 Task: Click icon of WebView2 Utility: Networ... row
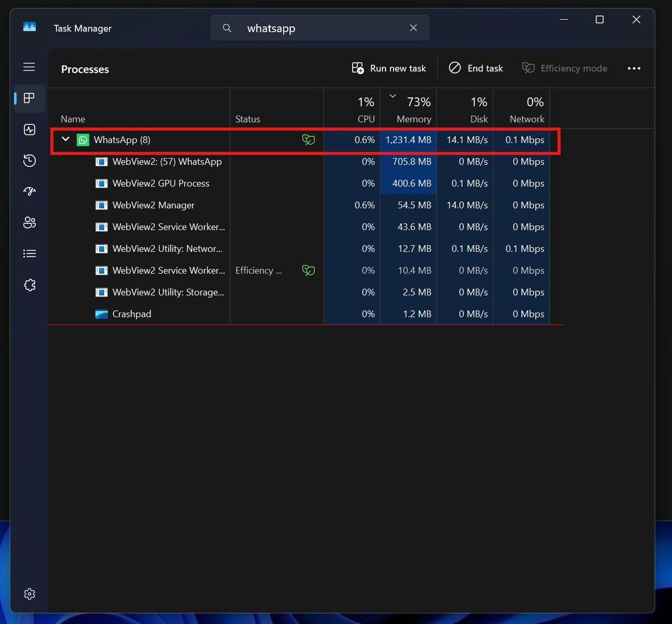click(101, 248)
